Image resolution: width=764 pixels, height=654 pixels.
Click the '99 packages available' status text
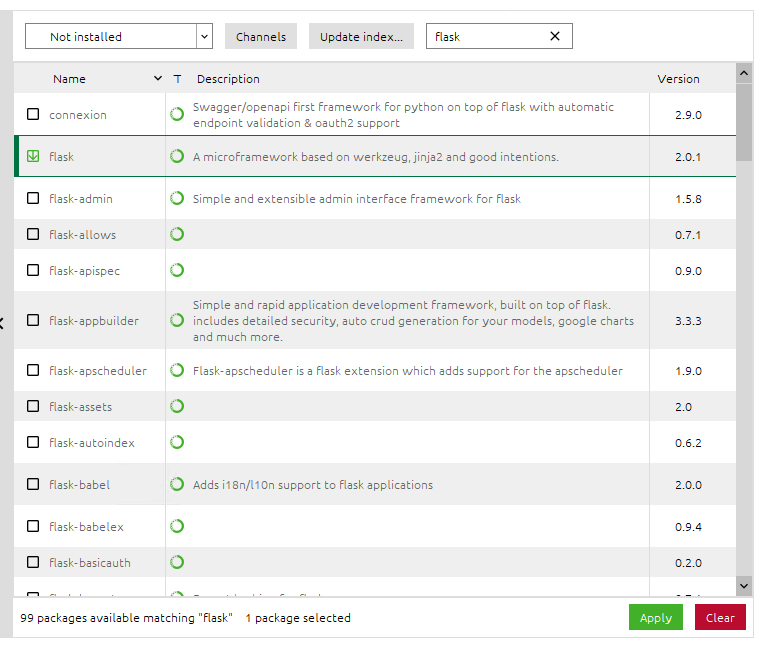[x=126, y=618]
